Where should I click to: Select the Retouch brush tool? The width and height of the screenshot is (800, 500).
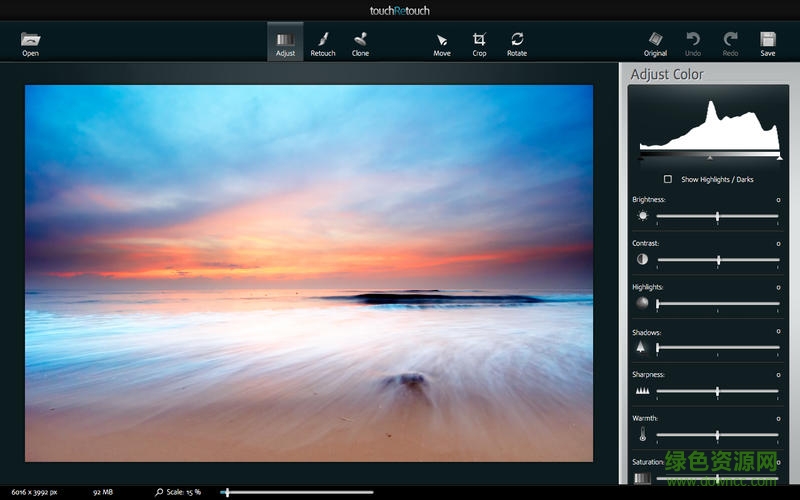(323, 43)
